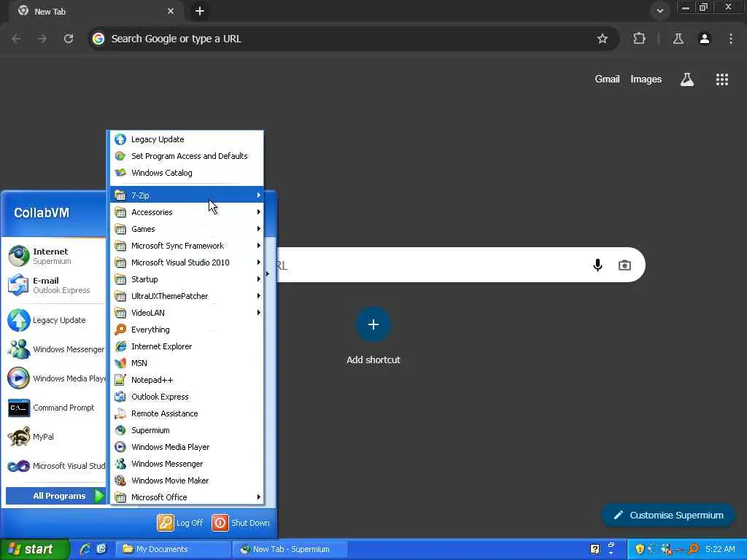Switch to My Documents taskbar window
The image size is (747, 560).
pyautogui.click(x=174, y=549)
